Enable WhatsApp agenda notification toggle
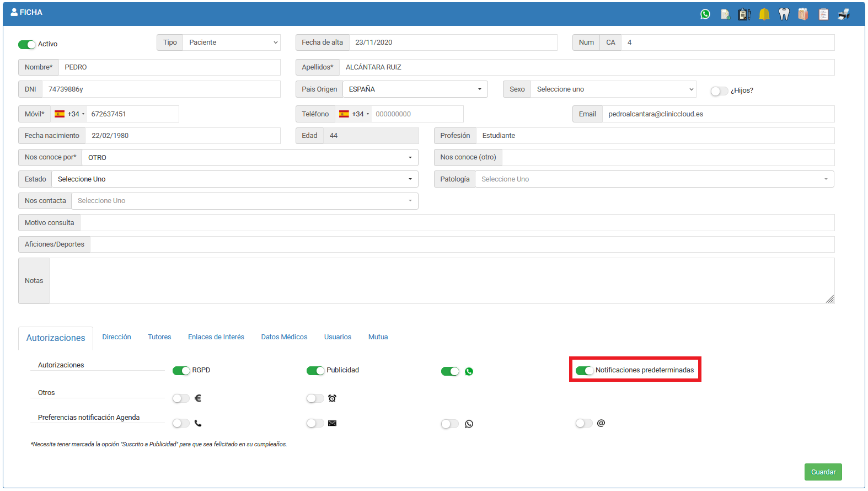 pyautogui.click(x=450, y=424)
